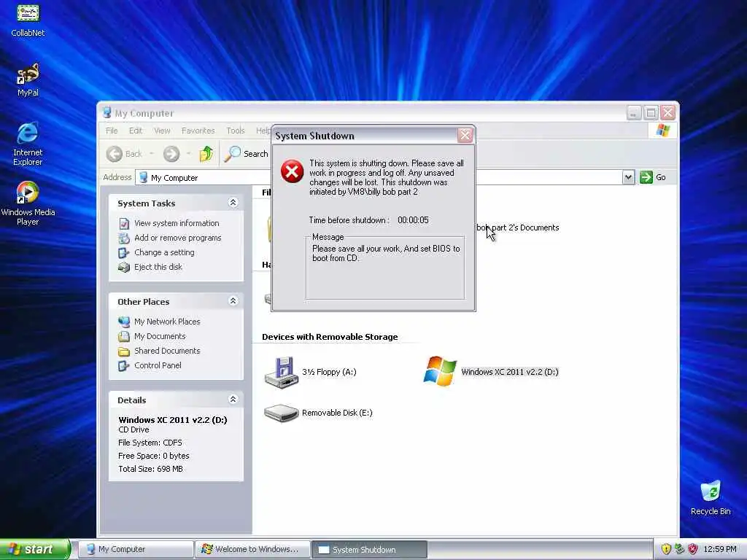
Task: Open the Favorites menu
Action: click(x=198, y=131)
